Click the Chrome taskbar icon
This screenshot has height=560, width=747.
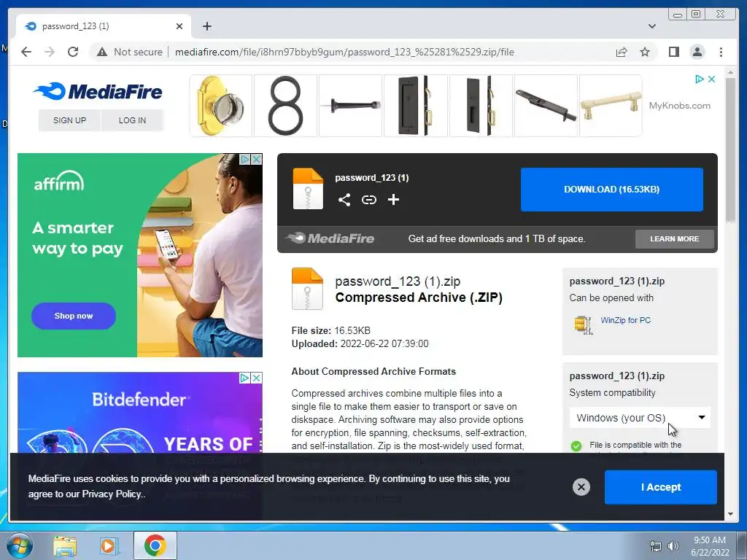point(155,545)
